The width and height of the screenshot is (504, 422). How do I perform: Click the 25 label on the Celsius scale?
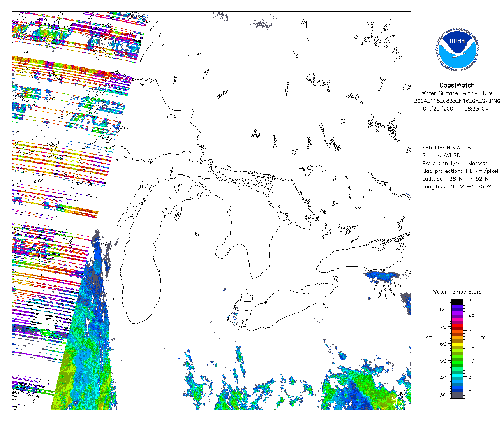471,315
